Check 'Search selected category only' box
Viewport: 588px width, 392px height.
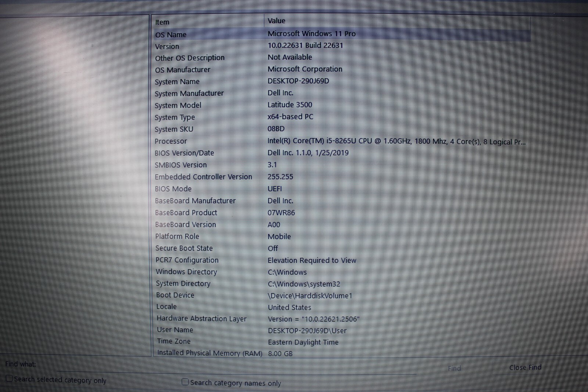coord(9,378)
